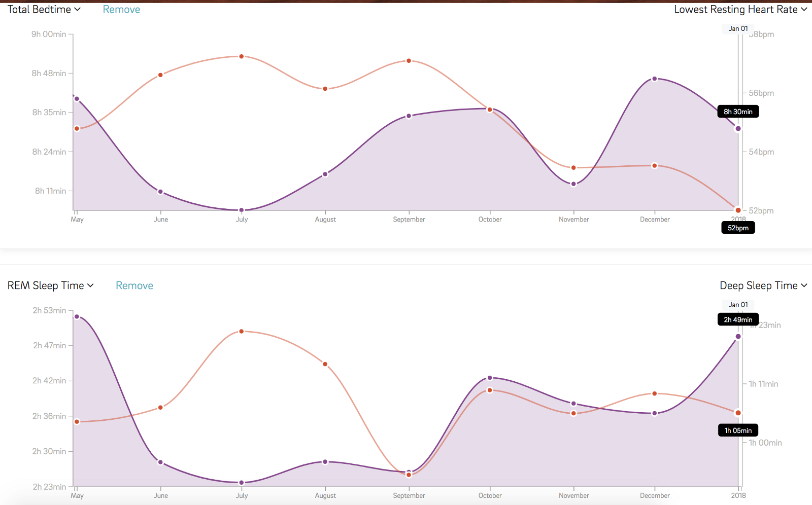Screen dimensions: 812x505
Task: Select the December bedtime peak data point
Action: tap(655, 79)
